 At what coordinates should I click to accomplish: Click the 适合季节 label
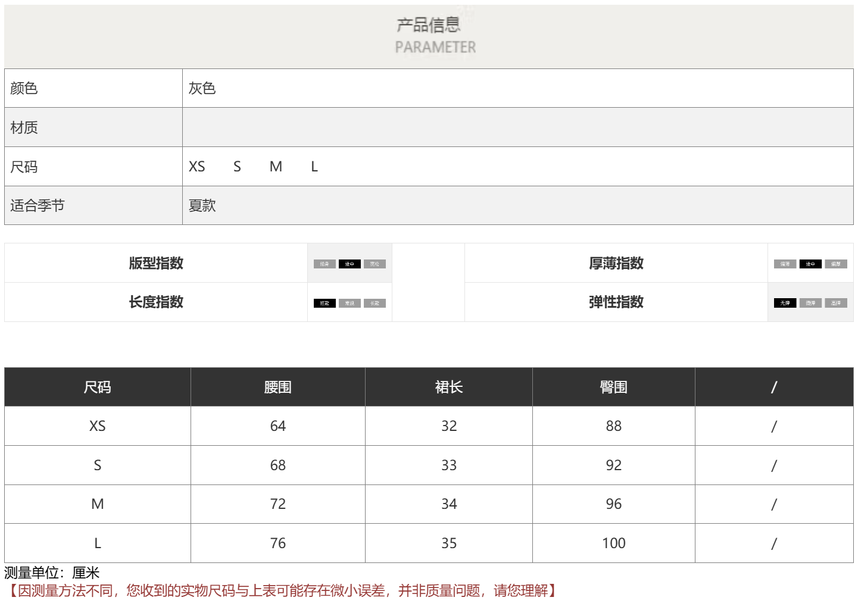click(38, 205)
